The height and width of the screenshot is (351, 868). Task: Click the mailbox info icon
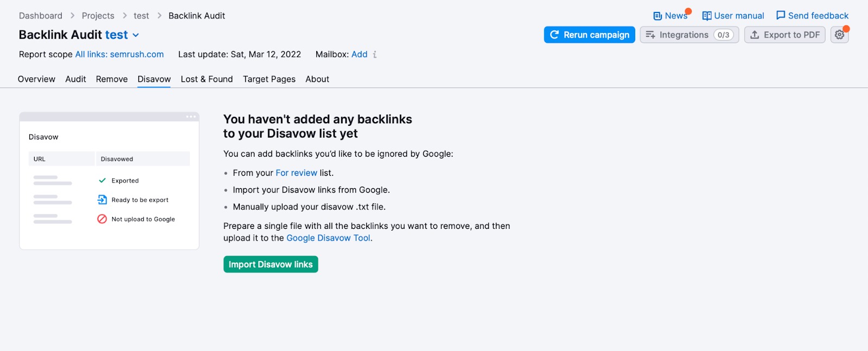coord(375,54)
